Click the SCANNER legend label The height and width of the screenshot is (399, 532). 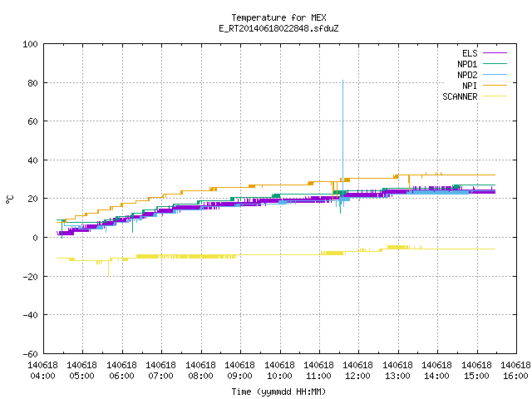[x=460, y=96]
